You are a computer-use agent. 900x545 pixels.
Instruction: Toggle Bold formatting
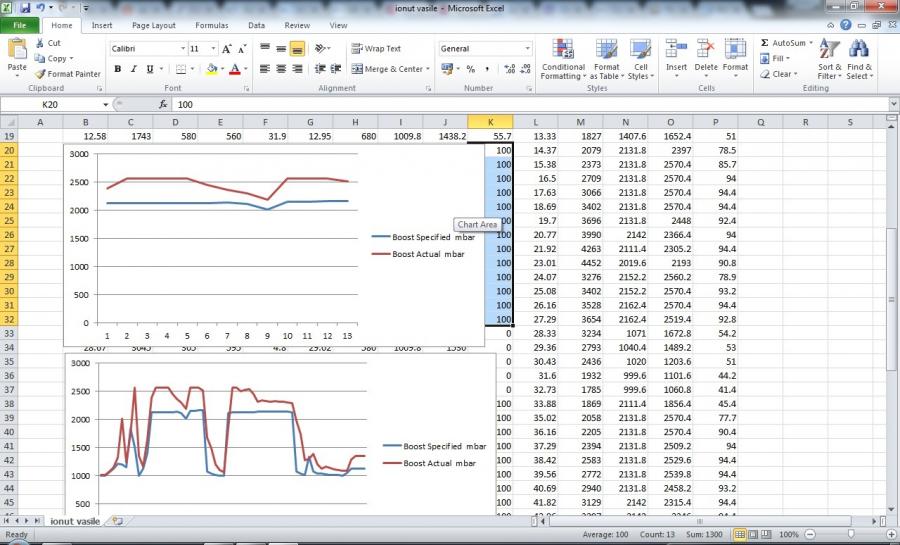click(x=118, y=69)
